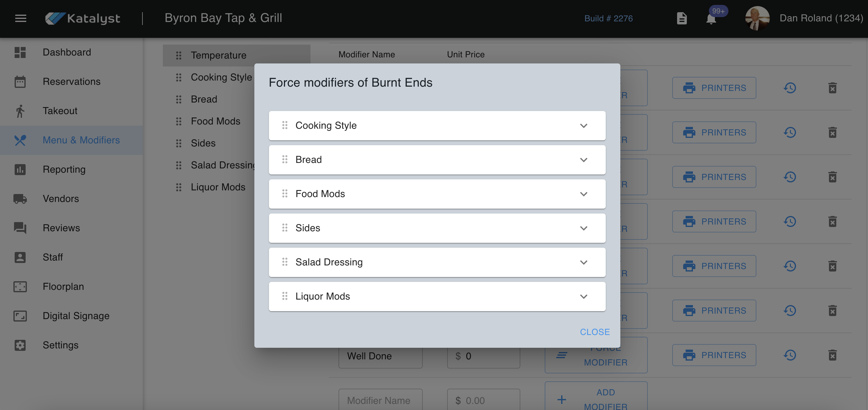The image size is (868, 410).
Task: Click the history icon in the Well Done row
Action: click(790, 355)
